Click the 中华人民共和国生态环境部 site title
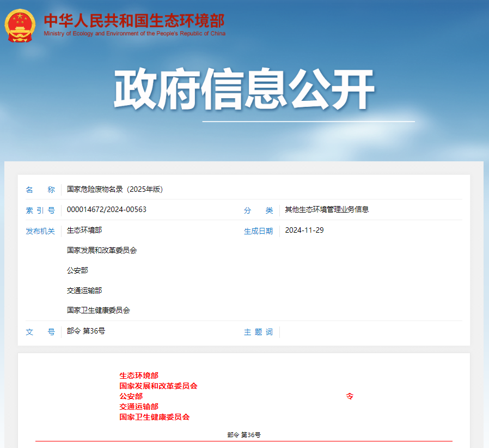Viewport: 489px width, 448px height. point(134,20)
